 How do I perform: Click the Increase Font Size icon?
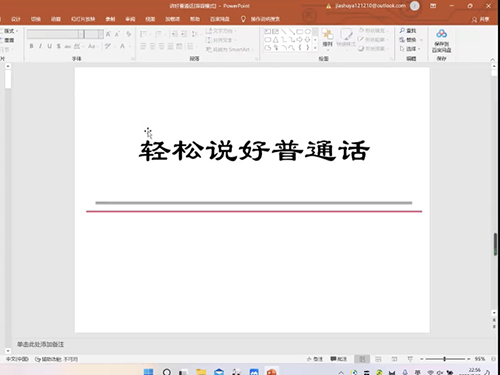click(108, 34)
